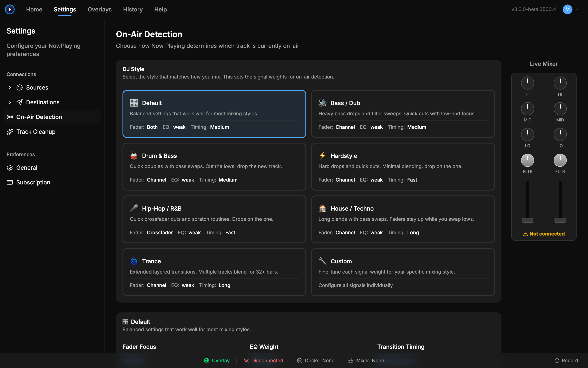Viewport: 588px width, 368px height.
Task: Pick the Hip-Hop / R&B style card
Action: (214, 219)
